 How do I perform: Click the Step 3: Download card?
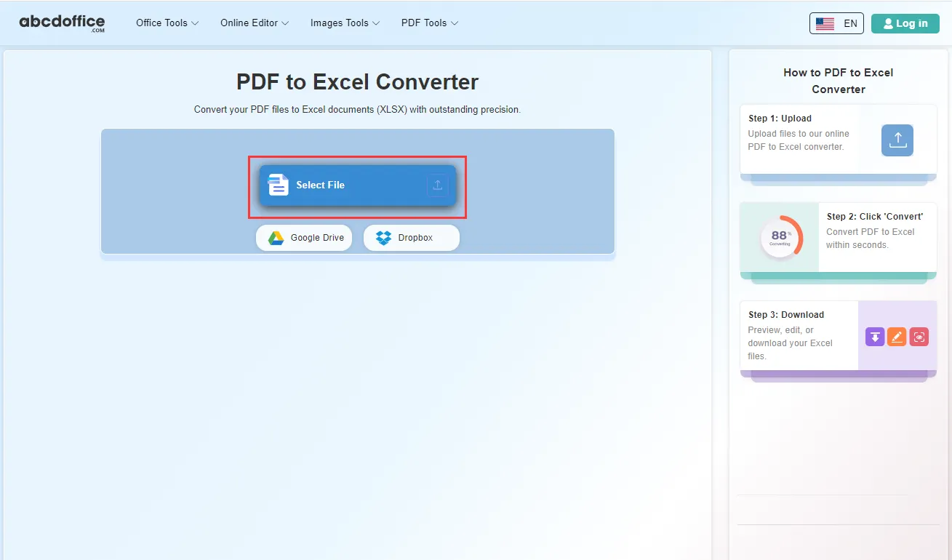pyautogui.click(x=839, y=335)
